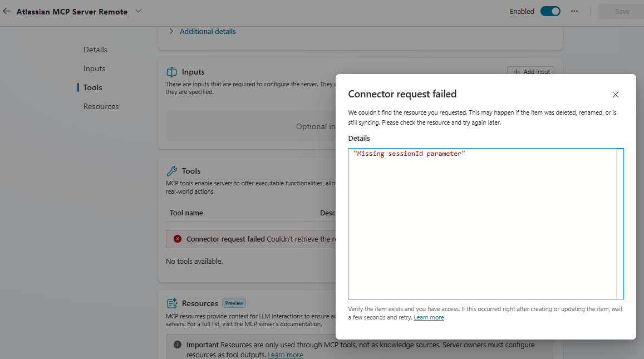The image size is (644, 359).
Task: Click the Details label in the dialog
Action: tap(359, 139)
